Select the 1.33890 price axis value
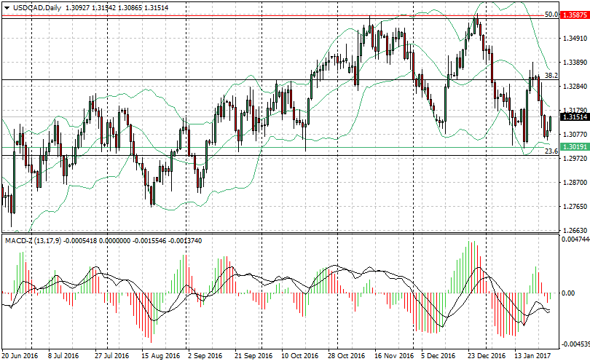The image size is (590, 364). click(x=575, y=62)
